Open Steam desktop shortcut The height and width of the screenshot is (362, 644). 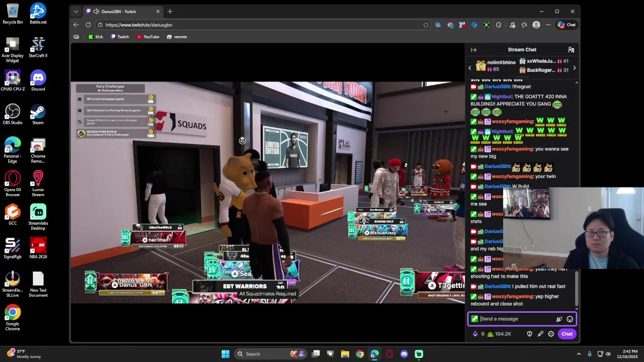[38, 114]
